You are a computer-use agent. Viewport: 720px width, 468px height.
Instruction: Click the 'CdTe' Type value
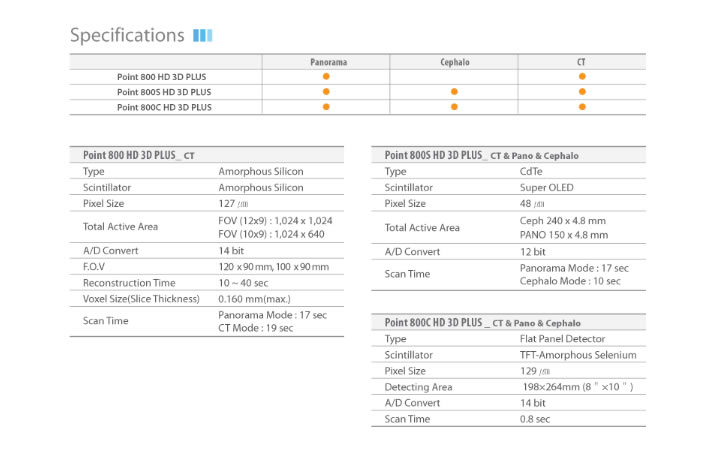pyautogui.click(x=531, y=171)
